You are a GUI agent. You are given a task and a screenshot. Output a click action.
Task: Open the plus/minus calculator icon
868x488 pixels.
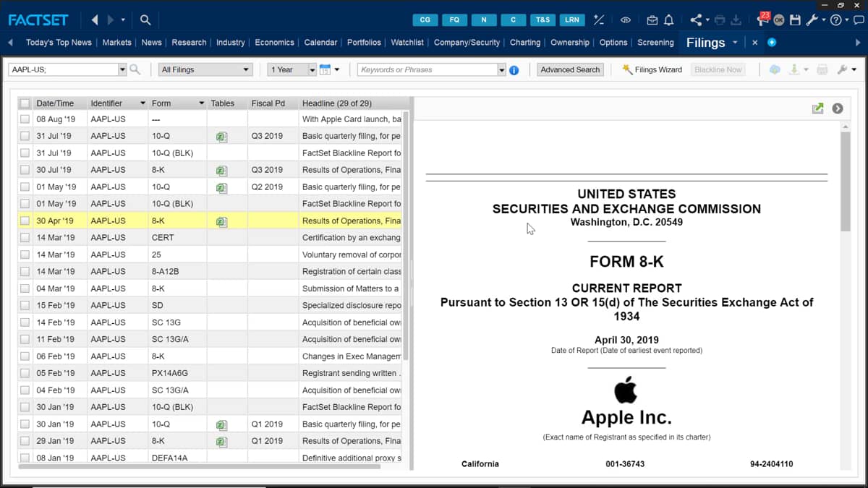tap(599, 20)
